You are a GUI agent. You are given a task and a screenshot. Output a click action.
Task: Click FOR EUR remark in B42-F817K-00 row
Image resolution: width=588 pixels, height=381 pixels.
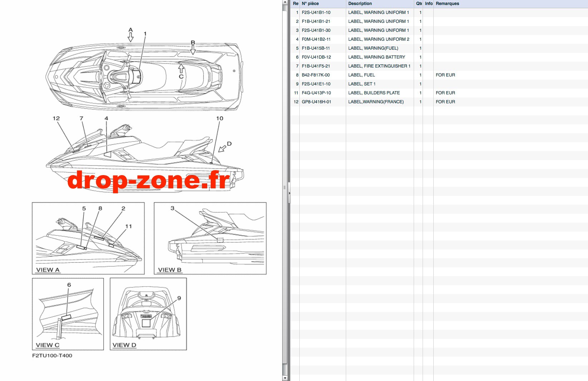[445, 75]
